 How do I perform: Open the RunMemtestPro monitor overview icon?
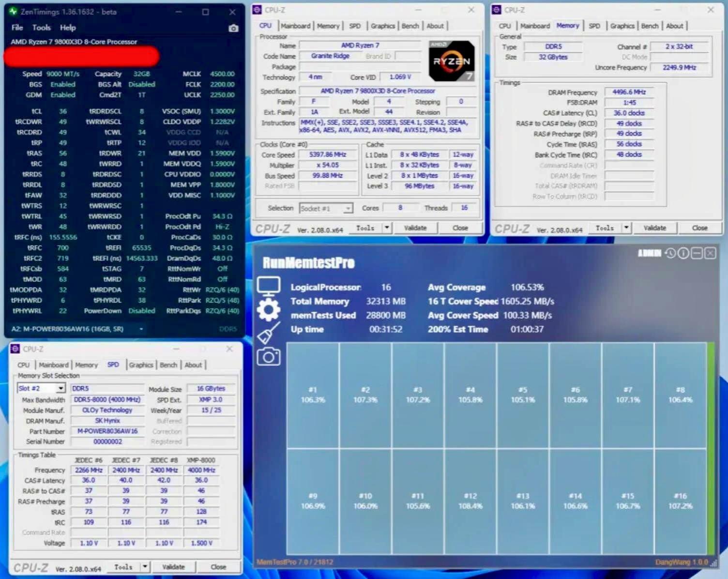coord(269,286)
